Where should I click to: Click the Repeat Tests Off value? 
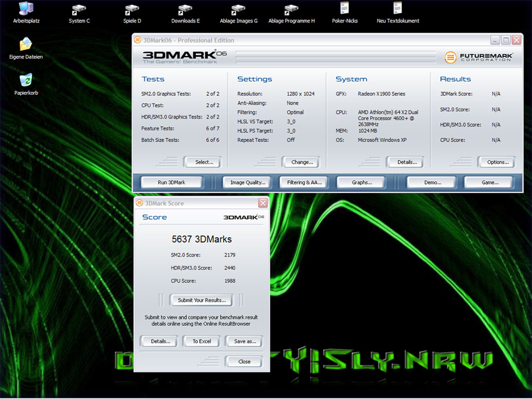(x=291, y=140)
